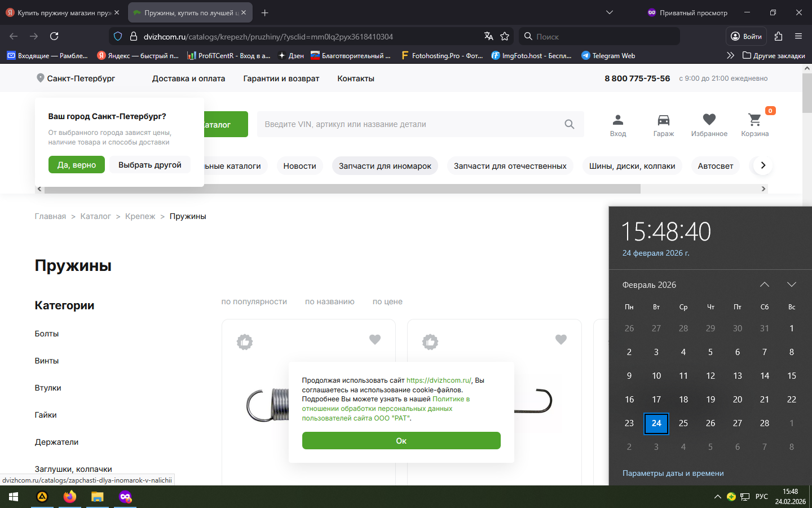Switch the РУС keyboard language indicator

(x=762, y=497)
